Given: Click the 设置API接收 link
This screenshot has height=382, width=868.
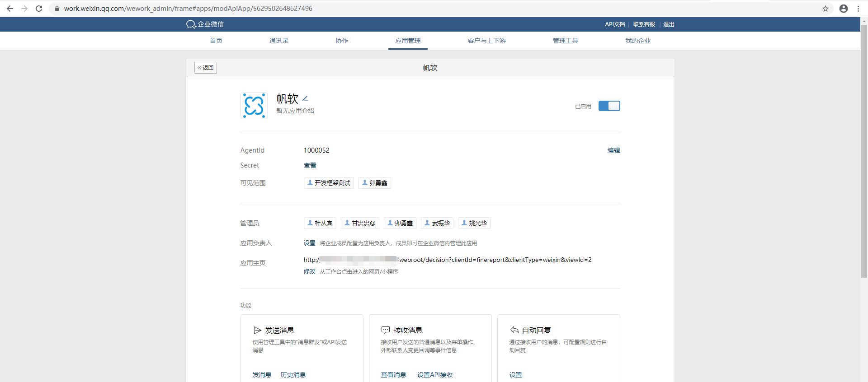Looking at the screenshot, I should 435,375.
